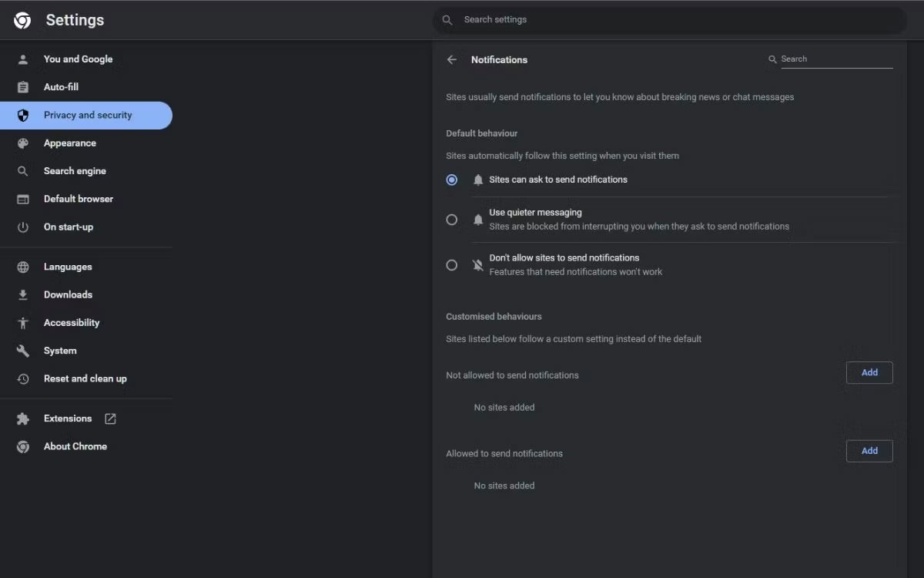Screen dimensions: 924x578
Task: Click the System wrench icon
Action: (23, 350)
